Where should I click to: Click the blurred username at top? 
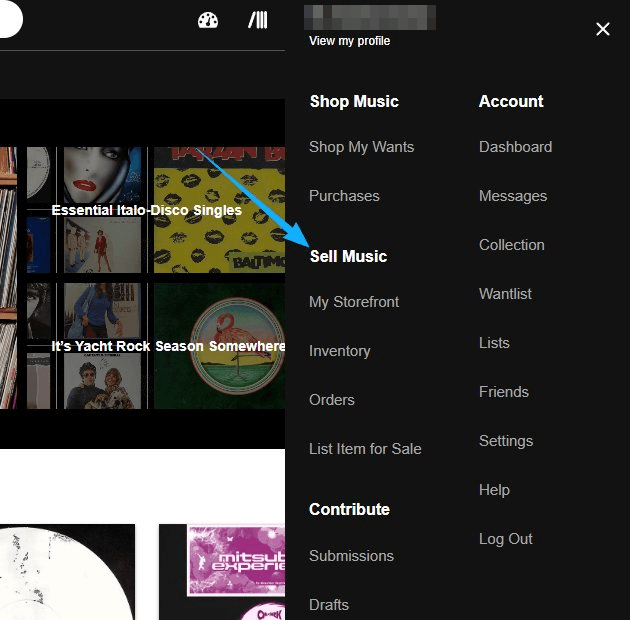[370, 17]
